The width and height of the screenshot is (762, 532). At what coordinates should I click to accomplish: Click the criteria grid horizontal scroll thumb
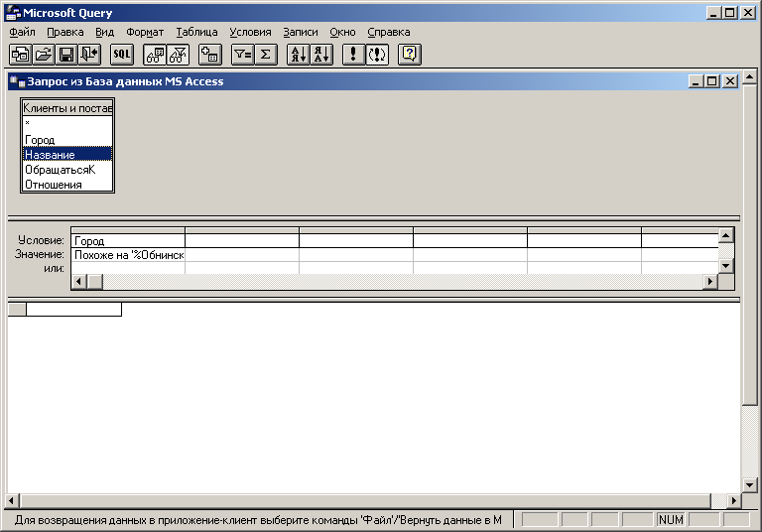95,281
